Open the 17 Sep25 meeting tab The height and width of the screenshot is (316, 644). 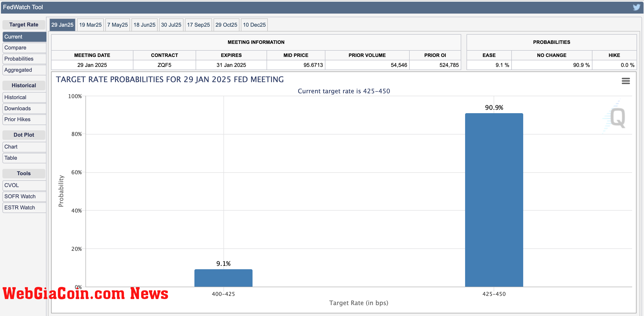tap(199, 25)
